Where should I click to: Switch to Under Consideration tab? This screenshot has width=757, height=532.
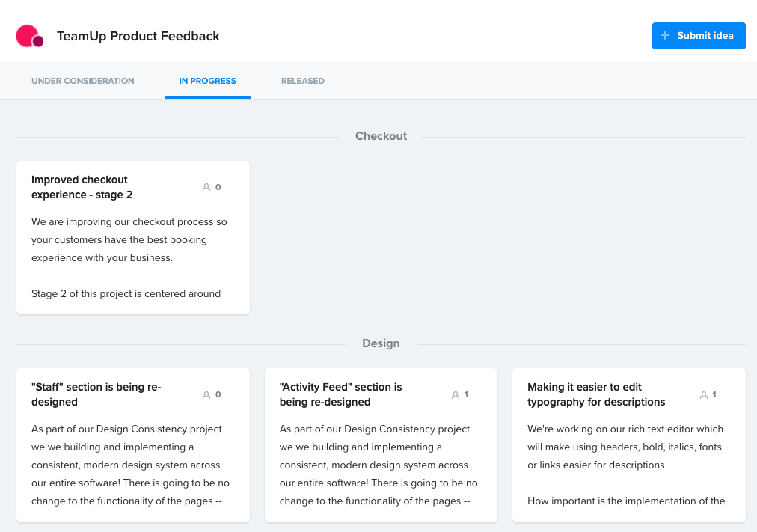pos(83,81)
